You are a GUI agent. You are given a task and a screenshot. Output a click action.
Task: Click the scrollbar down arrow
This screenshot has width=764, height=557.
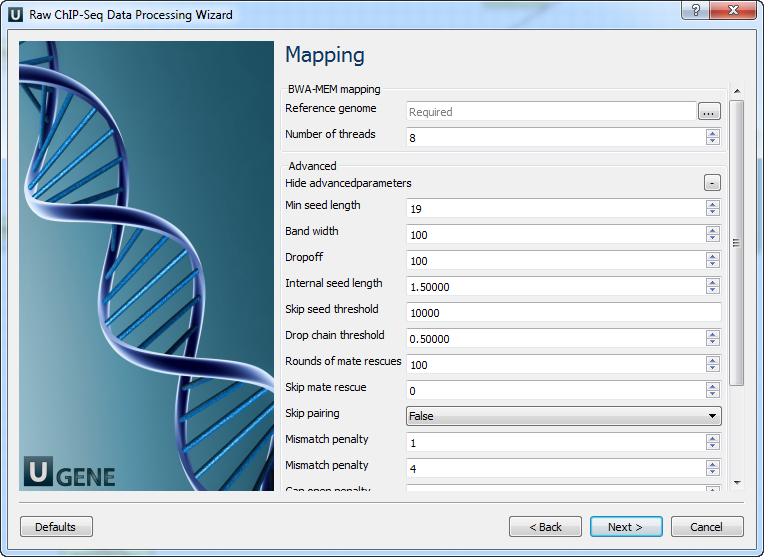pos(737,483)
